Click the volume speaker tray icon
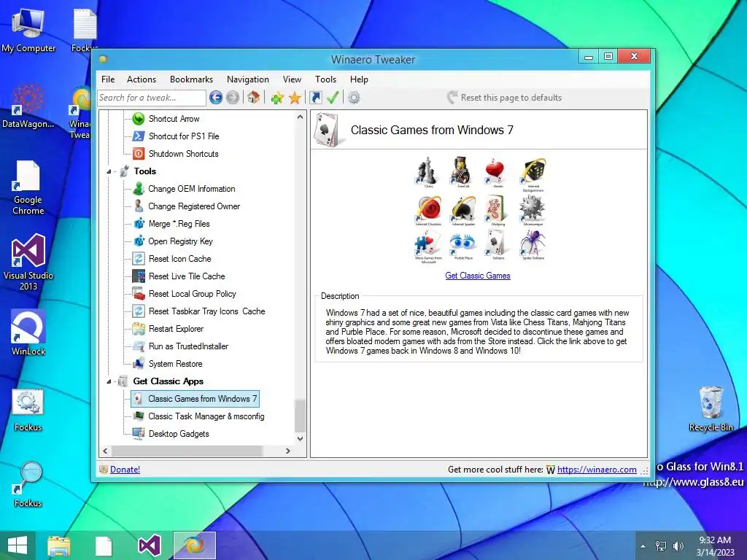The image size is (747, 560). (x=678, y=545)
